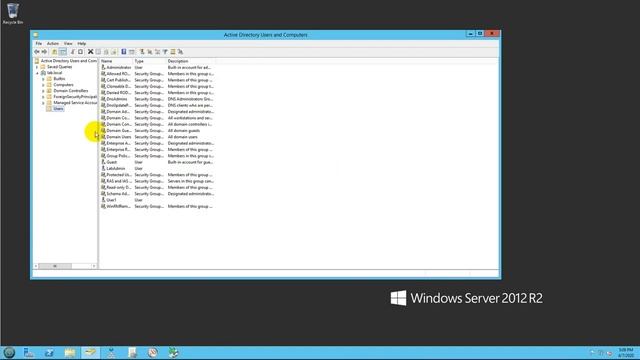The height and width of the screenshot is (360, 640).
Task: Click the Filter funnel icon in toolbar
Action: 165,52
